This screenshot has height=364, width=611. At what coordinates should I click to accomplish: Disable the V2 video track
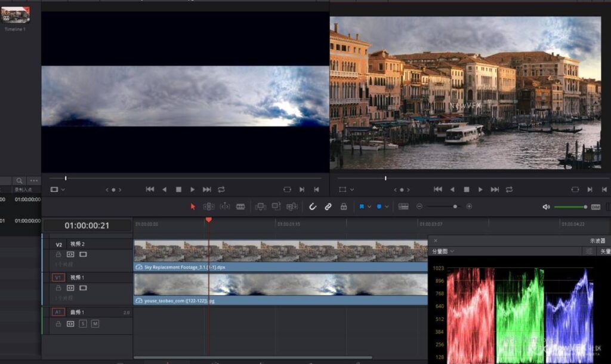pos(83,254)
